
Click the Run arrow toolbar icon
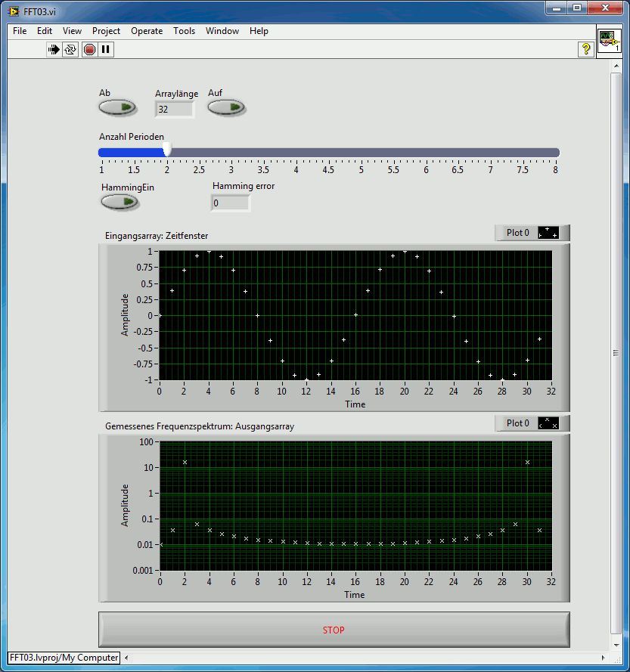[54, 49]
